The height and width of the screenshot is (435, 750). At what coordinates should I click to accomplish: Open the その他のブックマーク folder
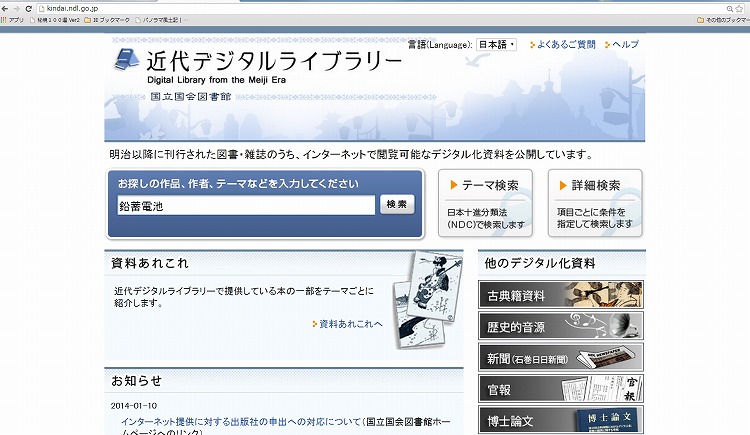click(723, 20)
